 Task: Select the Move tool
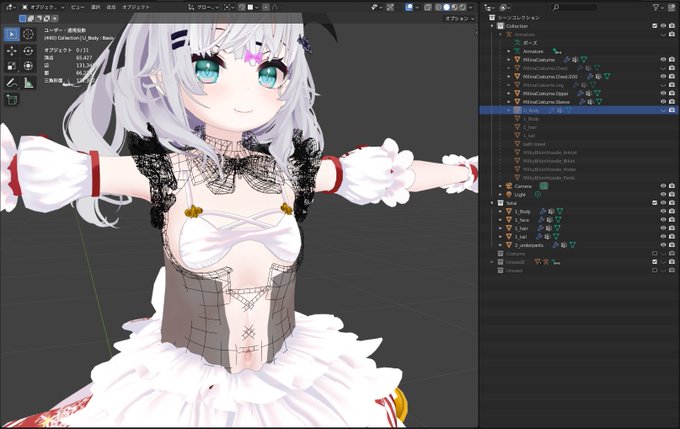pyautogui.click(x=12, y=51)
